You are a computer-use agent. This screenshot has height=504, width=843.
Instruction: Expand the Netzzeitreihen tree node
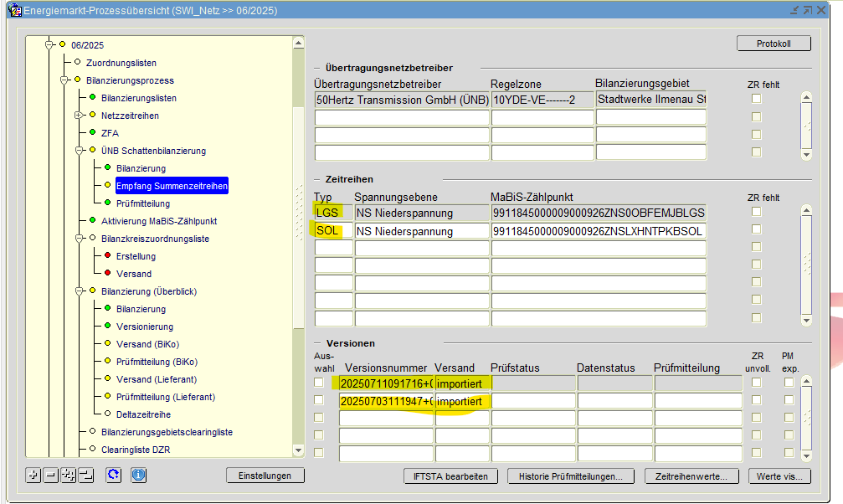(x=79, y=116)
